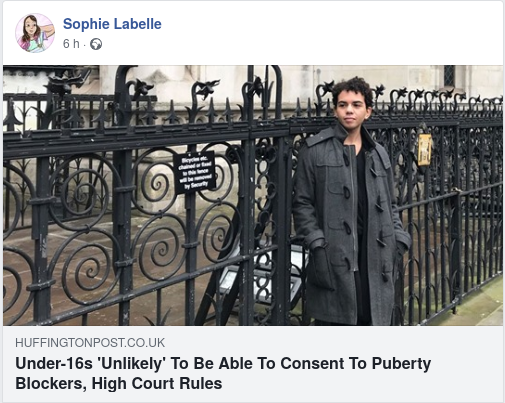Open the article preview photo
This screenshot has height=403, width=505.
point(253,195)
